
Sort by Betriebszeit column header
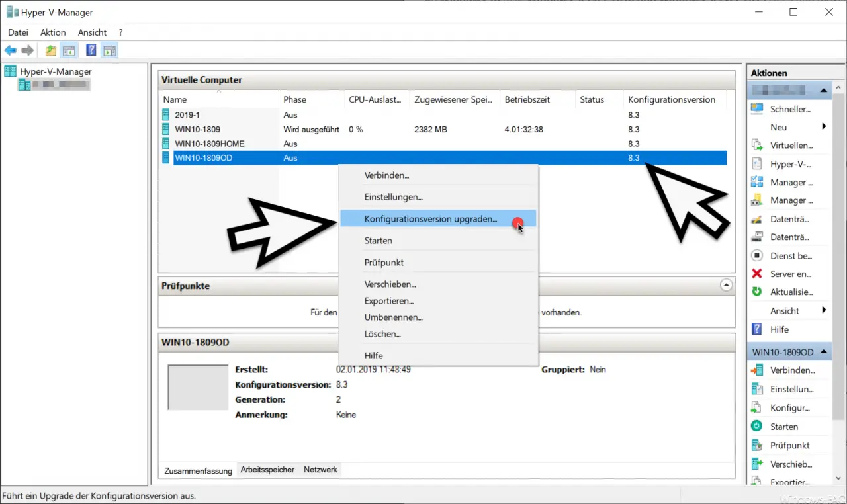click(x=537, y=99)
